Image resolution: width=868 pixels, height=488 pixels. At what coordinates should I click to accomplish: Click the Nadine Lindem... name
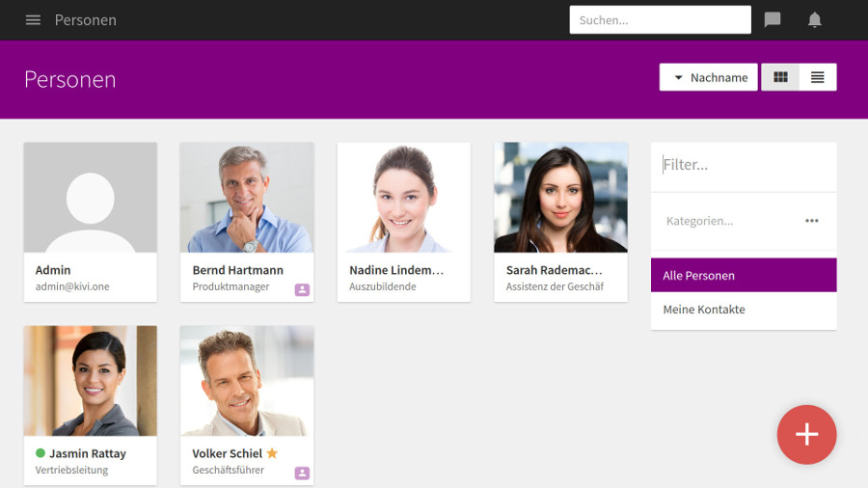tap(396, 270)
